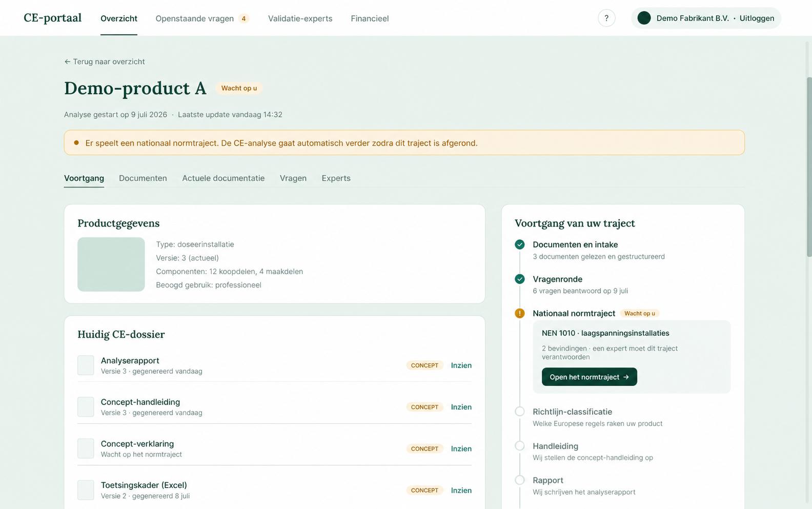Click the Wacht op u badge next to the title
Viewport: 812px width, 509px height.
pos(239,88)
